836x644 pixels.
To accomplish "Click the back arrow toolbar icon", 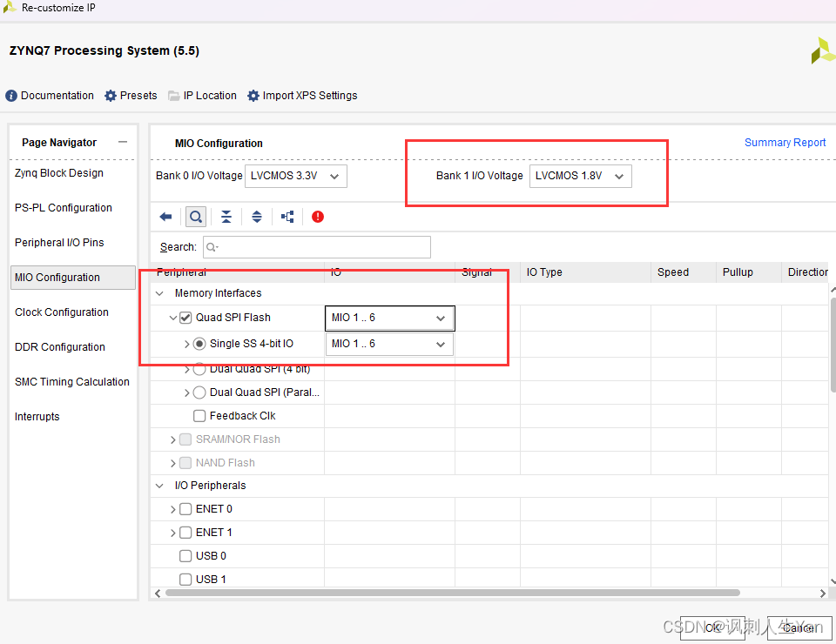I will [165, 217].
